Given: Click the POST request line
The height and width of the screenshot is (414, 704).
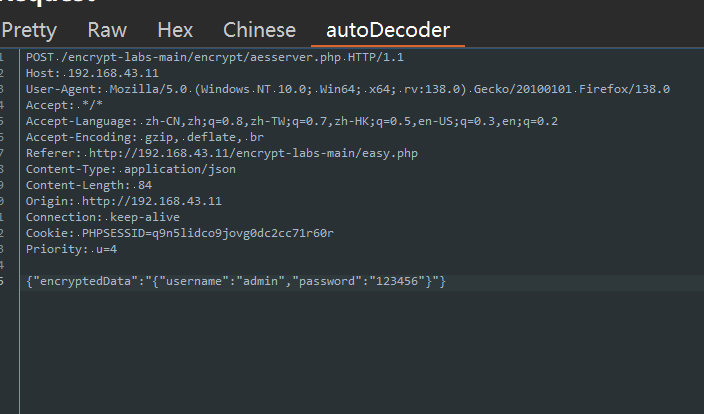Looking at the screenshot, I should click(215, 57).
